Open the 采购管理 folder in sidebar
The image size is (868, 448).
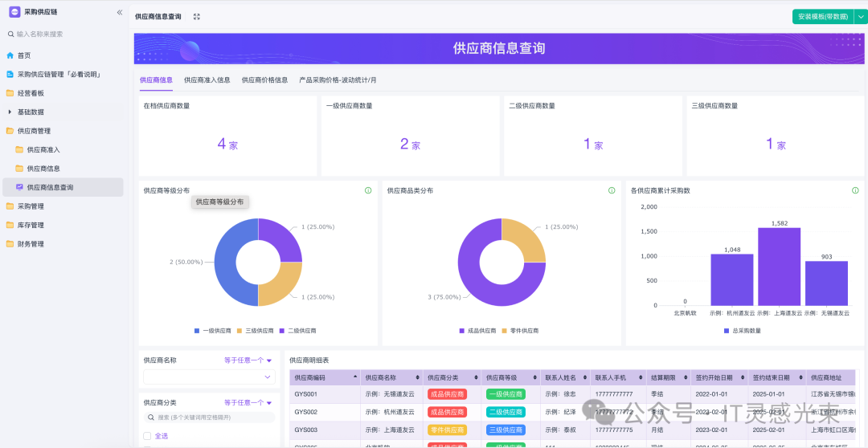31,206
